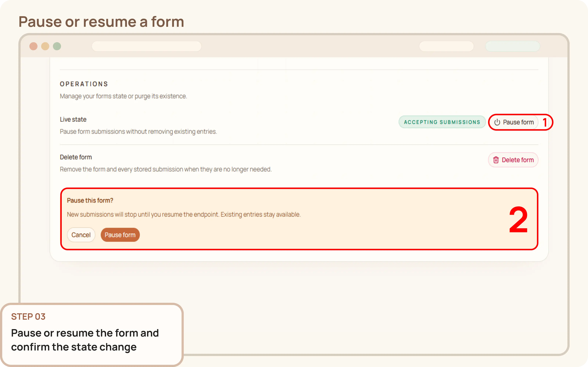Screen dimensions: 588x367
Task: Click the green window control dot
Action: 57,46
